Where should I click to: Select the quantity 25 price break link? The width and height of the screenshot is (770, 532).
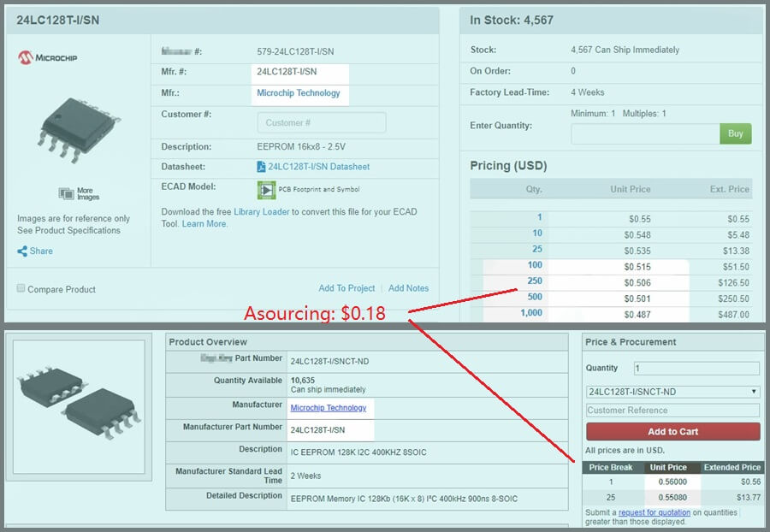point(537,249)
